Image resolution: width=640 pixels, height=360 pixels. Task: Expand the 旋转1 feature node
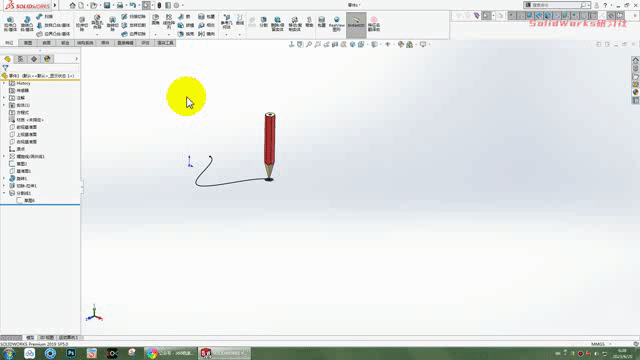[x=4, y=178]
